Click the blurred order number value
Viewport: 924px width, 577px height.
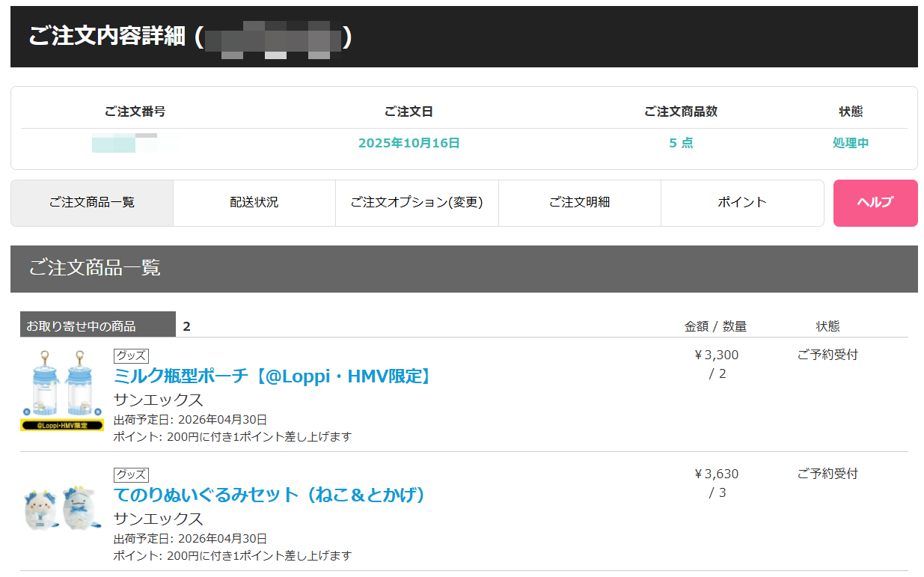(x=124, y=143)
